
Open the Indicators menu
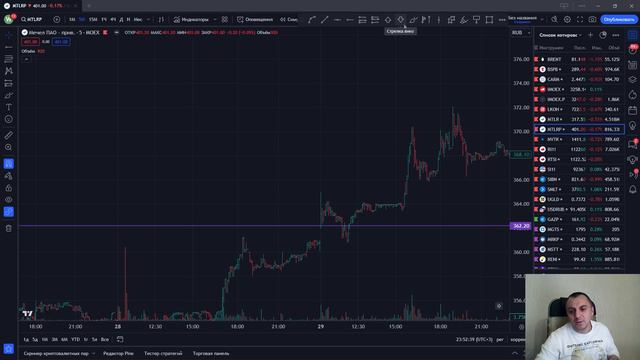click(x=191, y=20)
